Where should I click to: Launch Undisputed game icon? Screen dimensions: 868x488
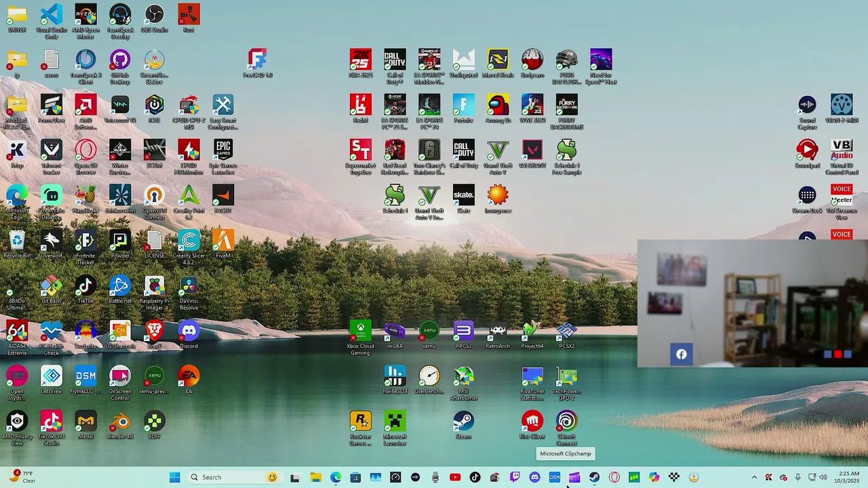pyautogui.click(x=463, y=64)
